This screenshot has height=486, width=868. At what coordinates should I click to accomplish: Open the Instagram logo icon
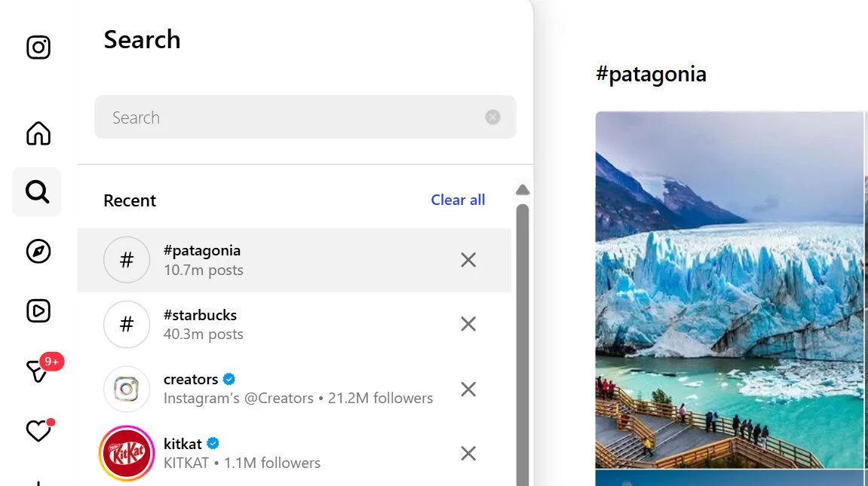pos(37,47)
